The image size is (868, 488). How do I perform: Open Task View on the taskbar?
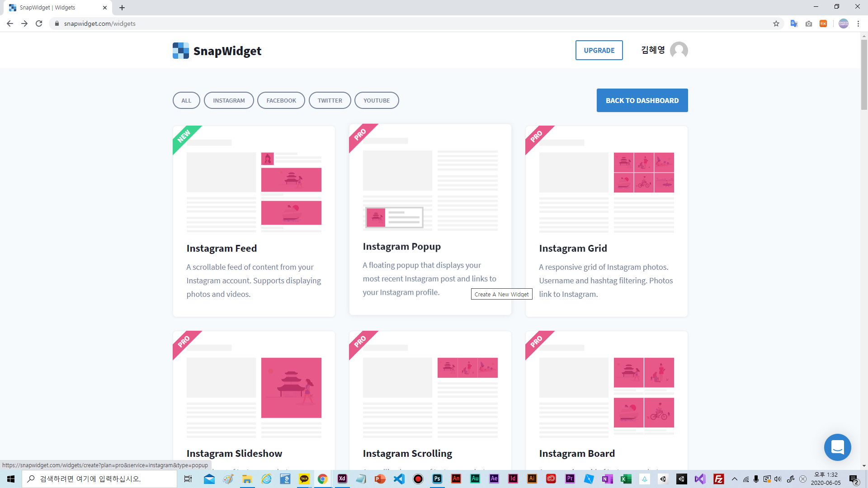(x=188, y=479)
